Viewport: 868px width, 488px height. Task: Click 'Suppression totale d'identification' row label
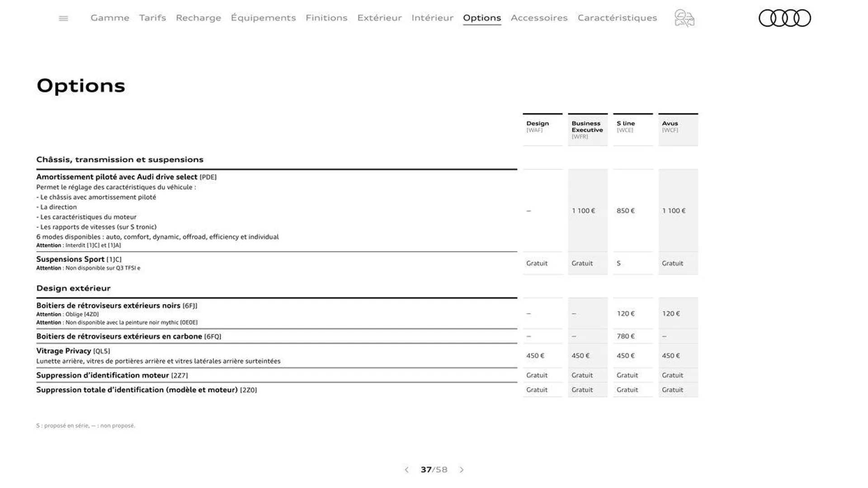click(146, 390)
